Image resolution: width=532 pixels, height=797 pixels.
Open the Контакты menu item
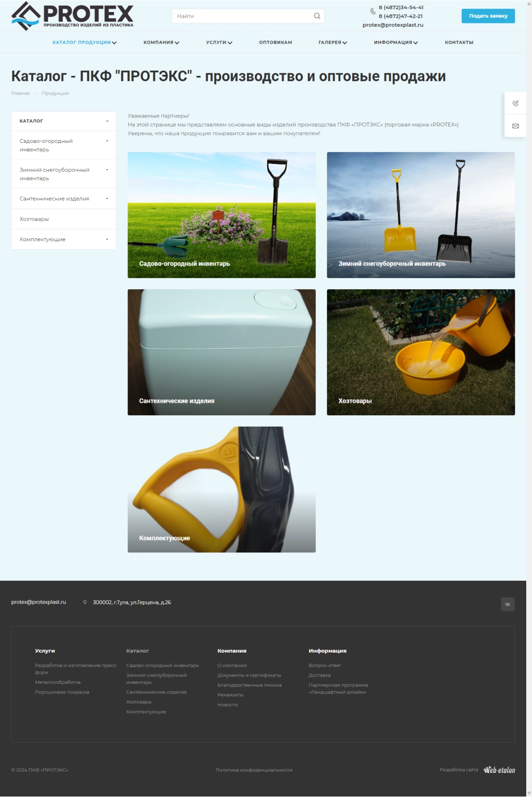coord(459,42)
